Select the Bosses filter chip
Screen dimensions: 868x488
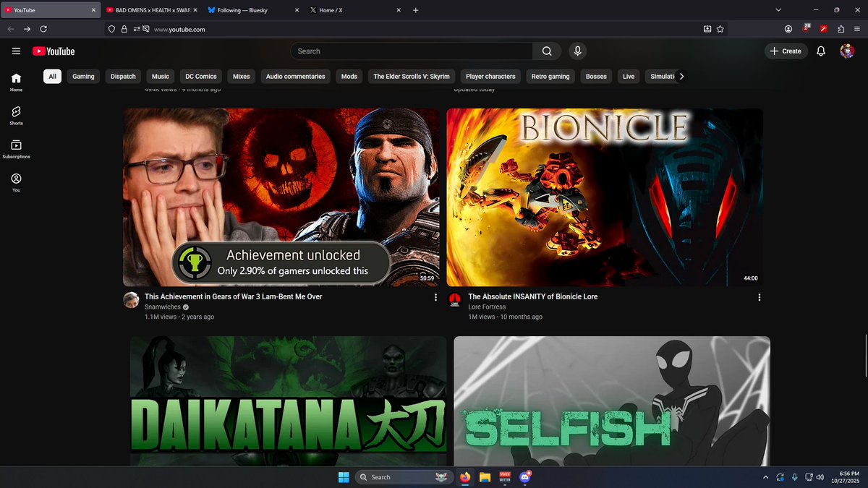click(x=596, y=76)
